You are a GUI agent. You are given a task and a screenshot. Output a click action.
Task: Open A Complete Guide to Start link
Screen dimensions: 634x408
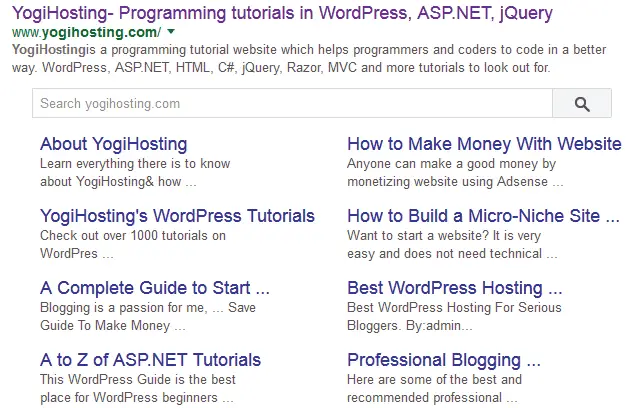pos(154,288)
